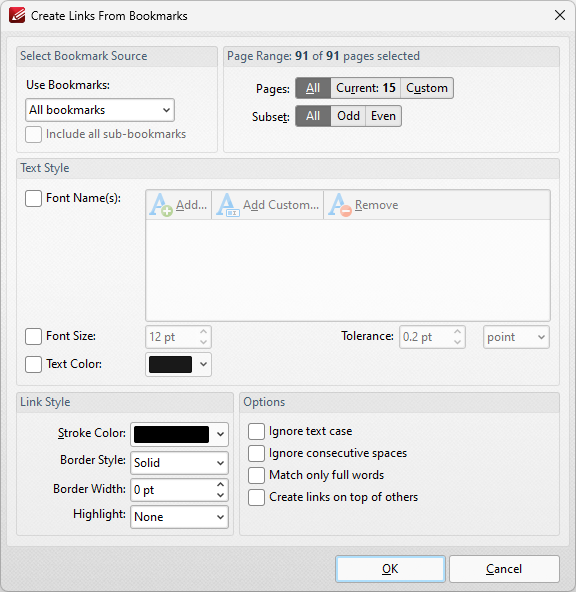Click the Remove button label
Image resolution: width=576 pixels, height=592 pixels.
tap(376, 205)
